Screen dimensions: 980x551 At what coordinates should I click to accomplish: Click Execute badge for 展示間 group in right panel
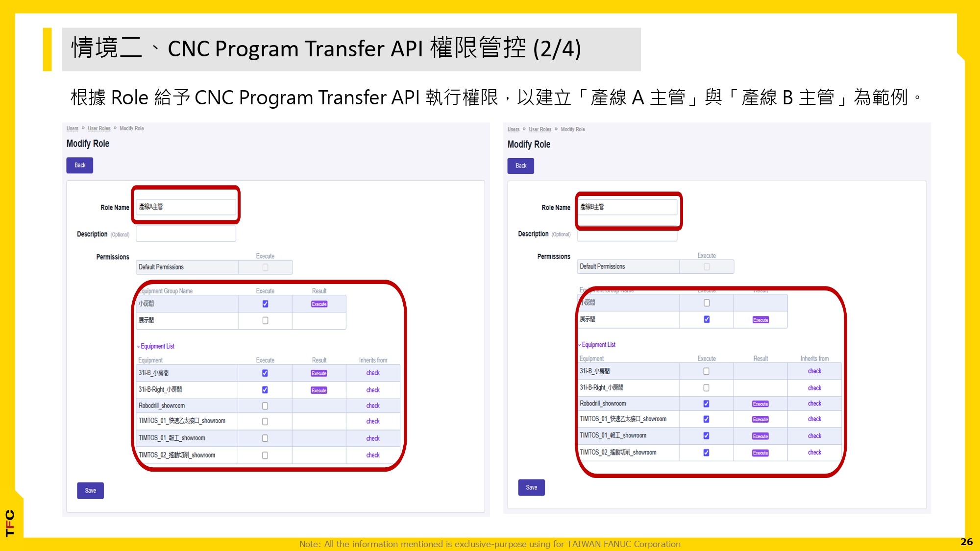tap(760, 320)
